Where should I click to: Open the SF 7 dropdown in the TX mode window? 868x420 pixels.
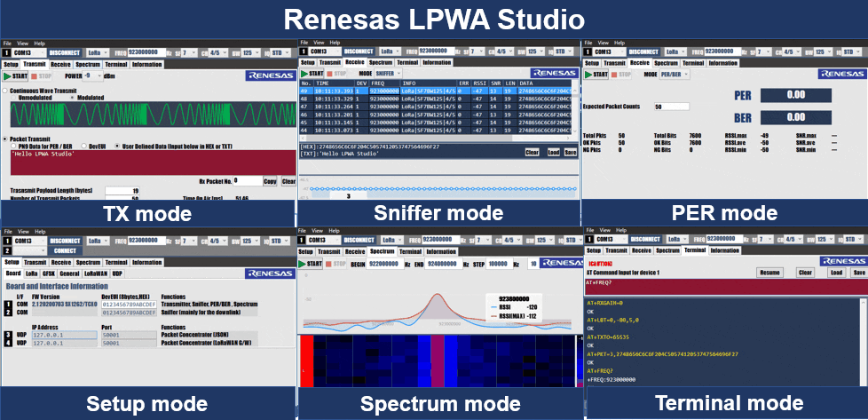coord(189,53)
